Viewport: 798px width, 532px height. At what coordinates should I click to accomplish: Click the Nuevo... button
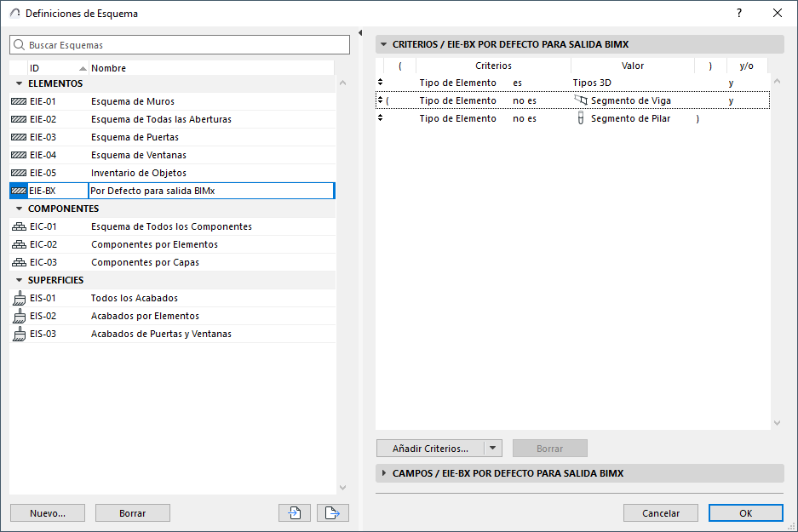tap(48, 513)
